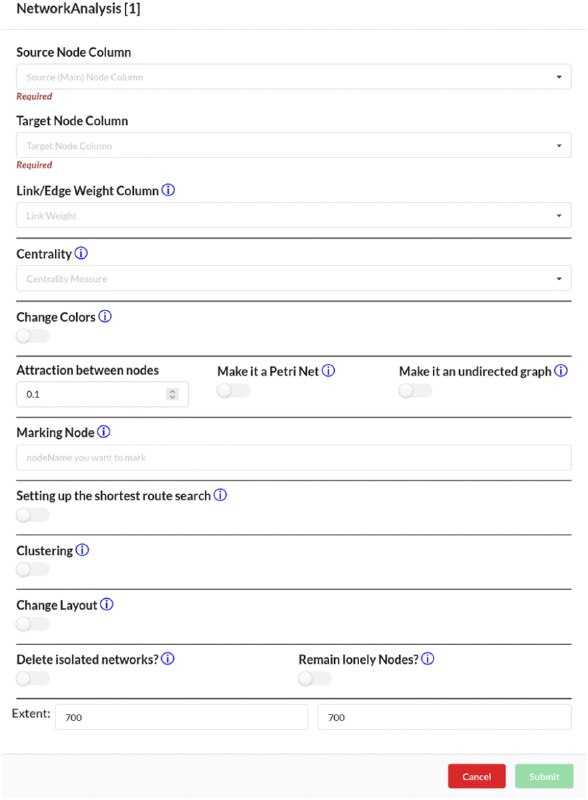
Task: Expand the Target Node Column dropdown
Action: 293,145
